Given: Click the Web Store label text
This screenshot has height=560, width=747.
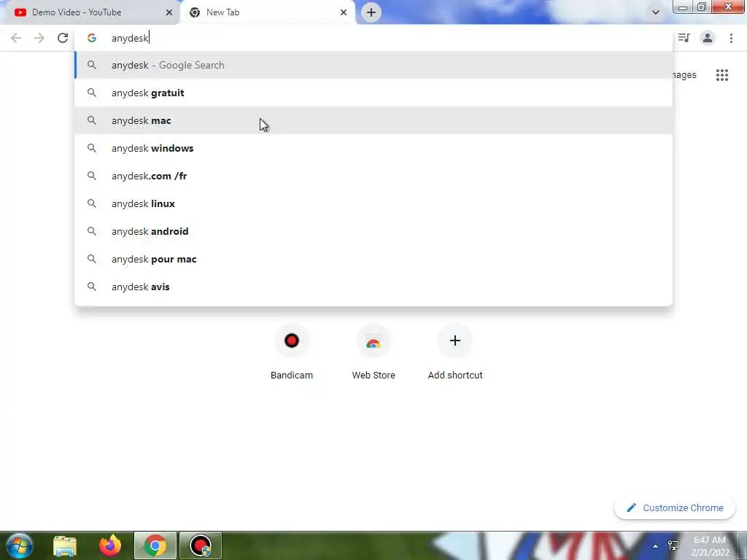Looking at the screenshot, I should point(373,376).
